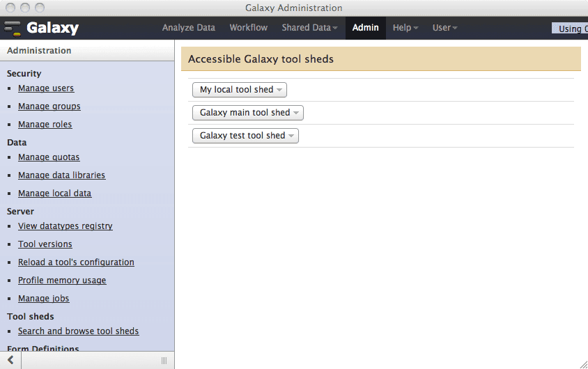The image size is (588, 369).
Task: Collapse the left panel with the arrow
Action: tap(10, 360)
